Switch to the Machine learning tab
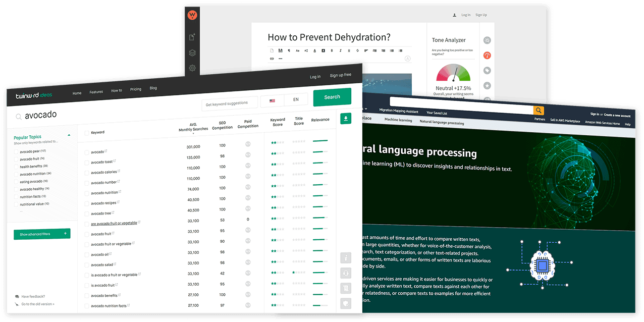The height and width of the screenshot is (322, 644). 398,120
